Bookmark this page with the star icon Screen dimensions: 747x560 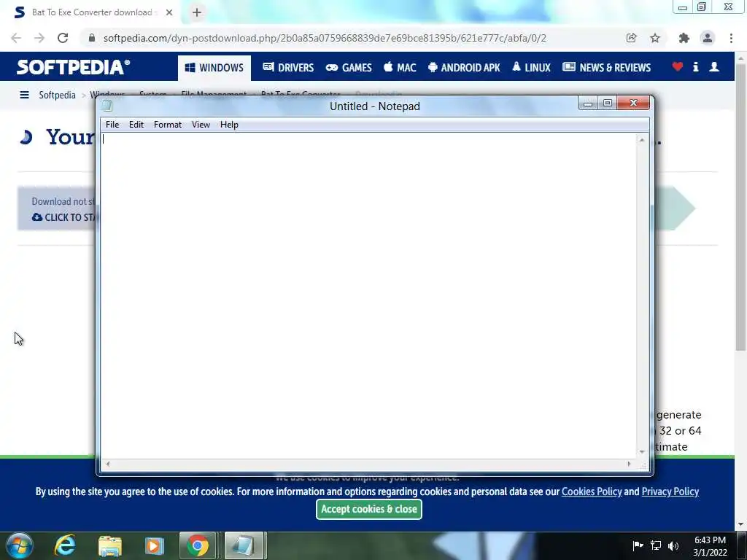[655, 38]
